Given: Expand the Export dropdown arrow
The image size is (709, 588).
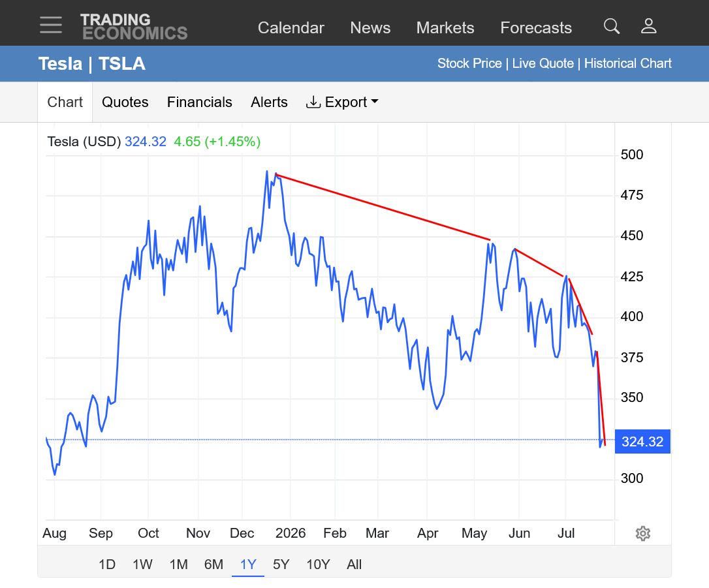Looking at the screenshot, I should 374,102.
